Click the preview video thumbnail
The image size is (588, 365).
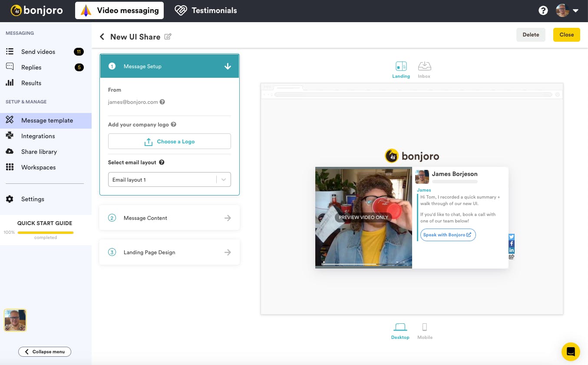click(363, 218)
